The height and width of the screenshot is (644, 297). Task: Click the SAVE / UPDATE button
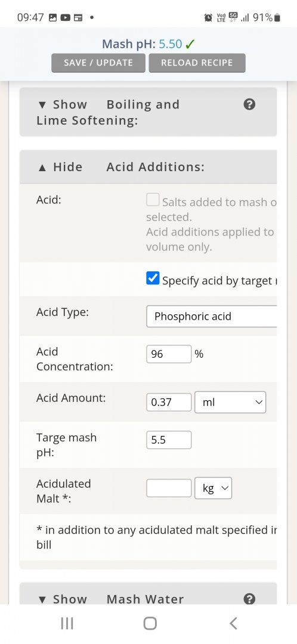(98, 63)
